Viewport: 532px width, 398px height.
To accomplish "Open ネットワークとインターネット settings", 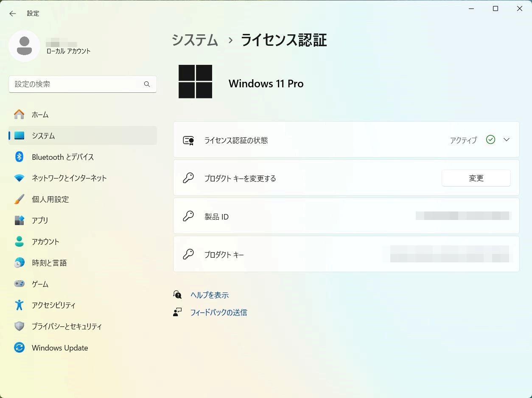I will click(83, 178).
